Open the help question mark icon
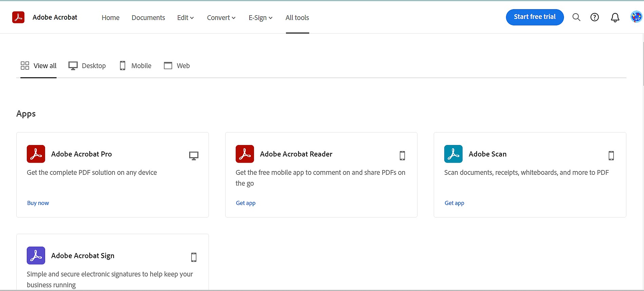 coord(594,17)
